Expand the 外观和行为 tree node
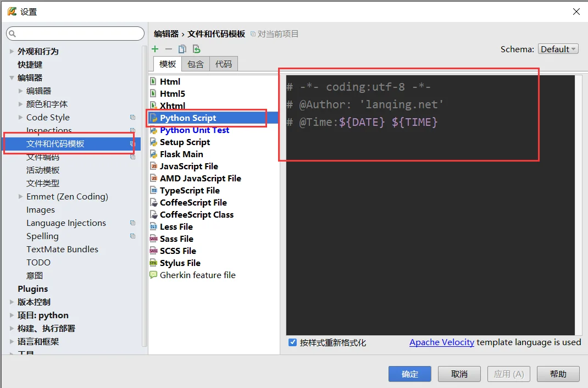Viewport: 588px width, 388px height. pyautogui.click(x=12, y=51)
